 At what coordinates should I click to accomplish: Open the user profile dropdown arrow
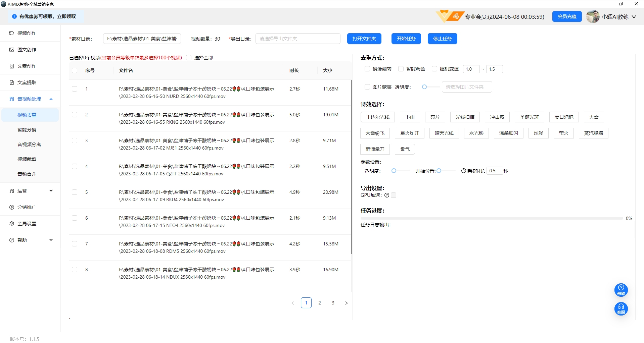tap(634, 17)
